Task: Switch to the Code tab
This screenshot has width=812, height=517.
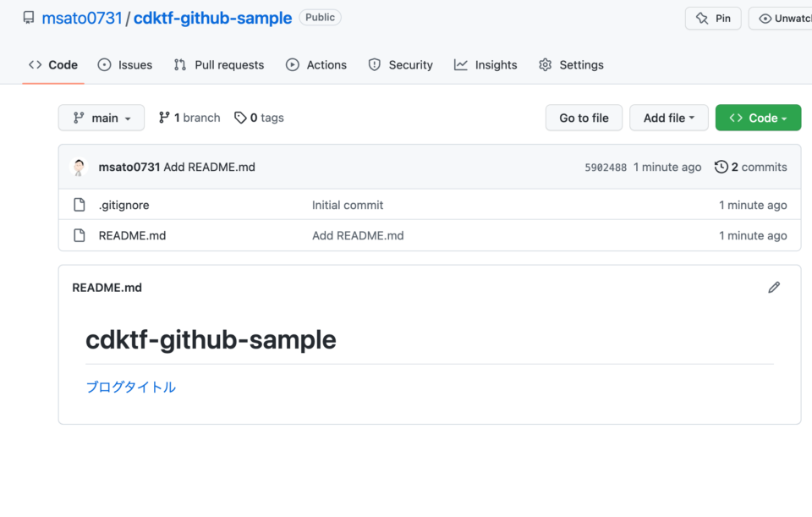Action: point(53,64)
